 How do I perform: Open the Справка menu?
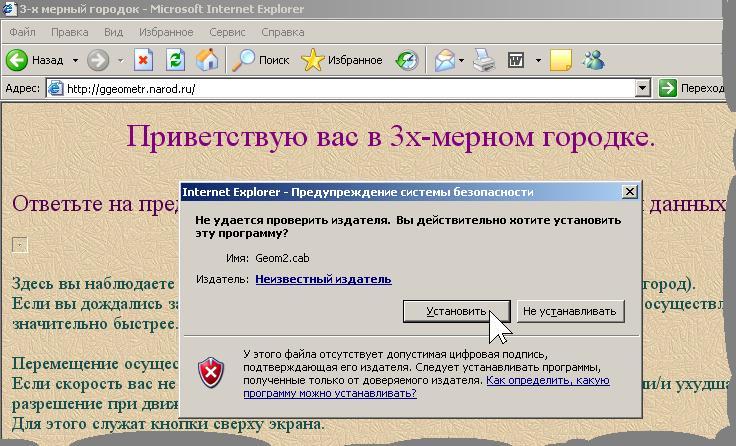coord(283,32)
